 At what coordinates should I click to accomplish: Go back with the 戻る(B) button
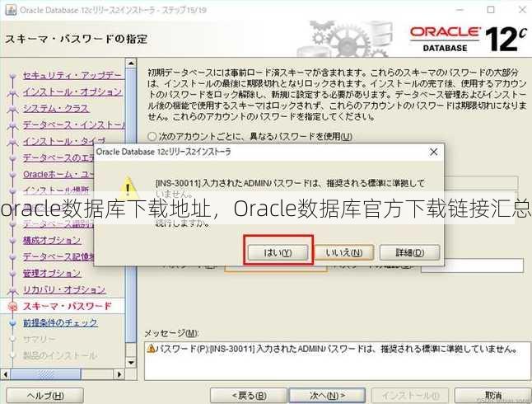coord(249,396)
